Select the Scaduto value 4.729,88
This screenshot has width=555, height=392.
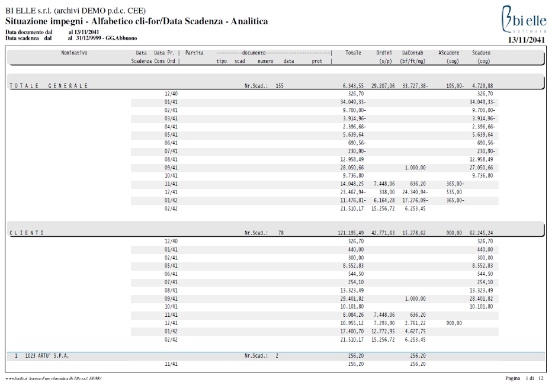pyautogui.click(x=482, y=86)
